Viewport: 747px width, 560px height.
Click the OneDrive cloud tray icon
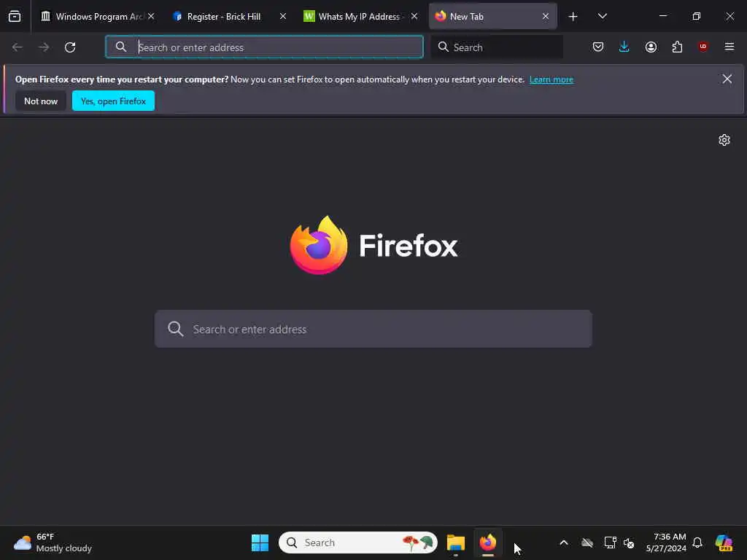click(587, 542)
